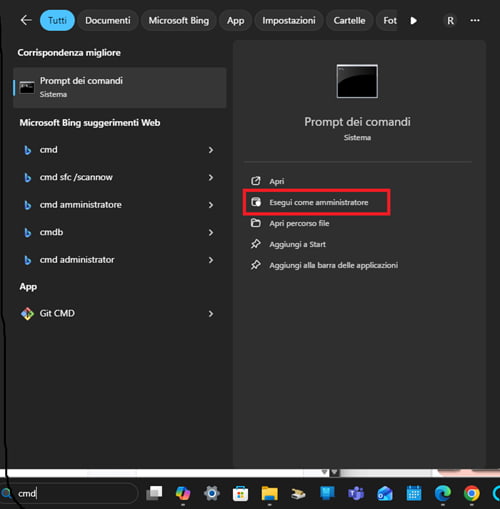500x509 pixels.
Task: Click the Git CMD app icon
Action: click(27, 313)
